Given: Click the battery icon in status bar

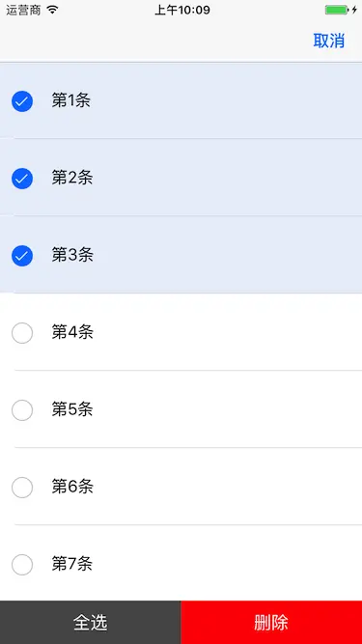Looking at the screenshot, I should (337, 10).
